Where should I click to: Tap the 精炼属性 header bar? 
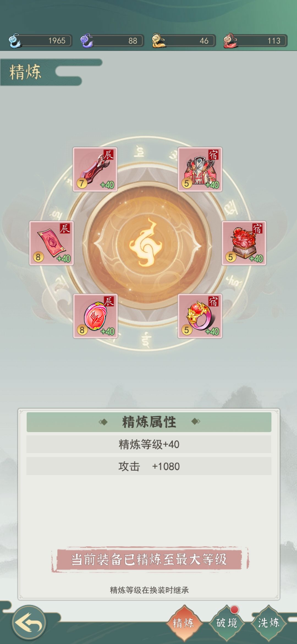149,422
